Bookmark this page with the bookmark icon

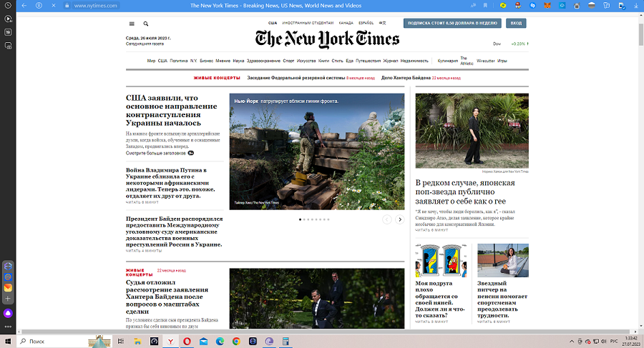point(485,5)
